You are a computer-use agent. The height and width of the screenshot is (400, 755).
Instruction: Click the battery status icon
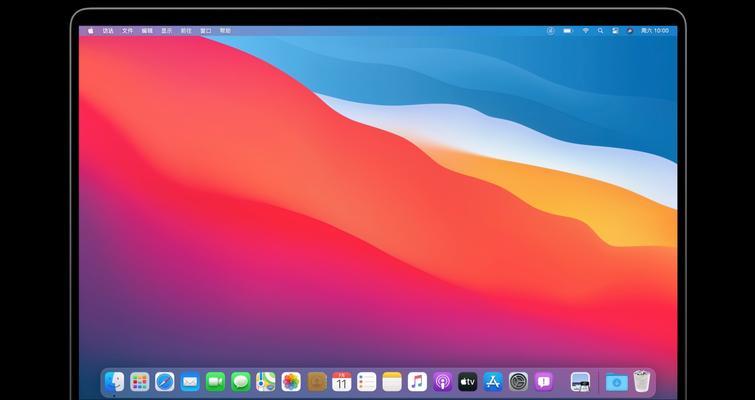[568, 30]
